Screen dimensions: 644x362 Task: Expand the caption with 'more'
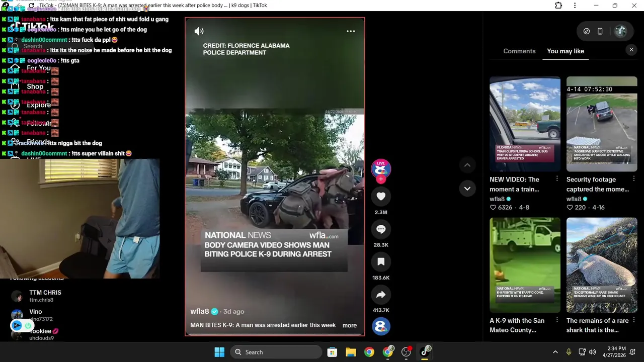[x=349, y=325]
